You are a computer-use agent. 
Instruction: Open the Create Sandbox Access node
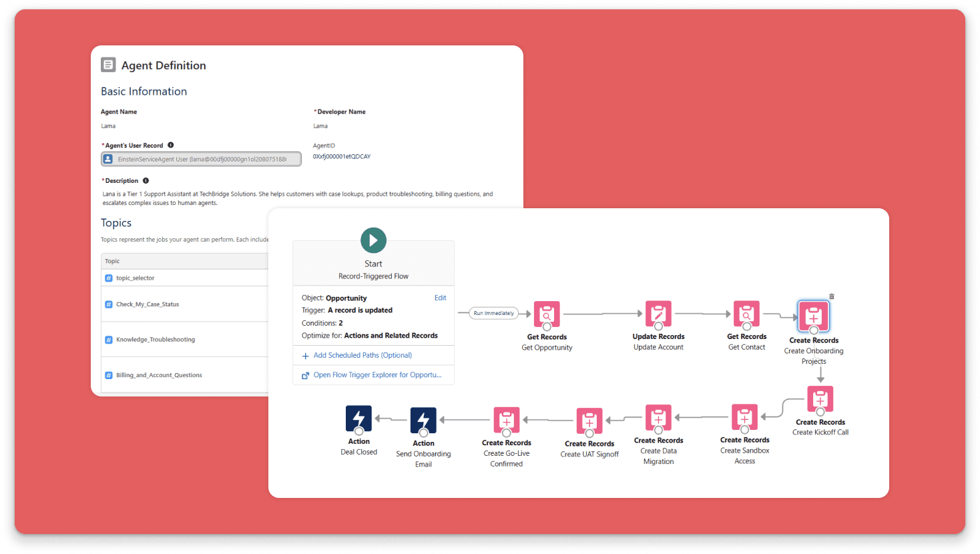(744, 417)
